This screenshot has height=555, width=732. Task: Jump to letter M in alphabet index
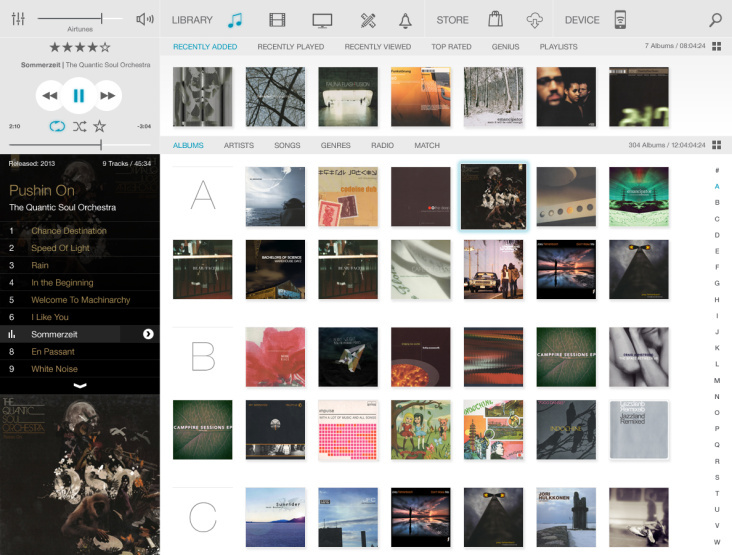click(x=716, y=380)
